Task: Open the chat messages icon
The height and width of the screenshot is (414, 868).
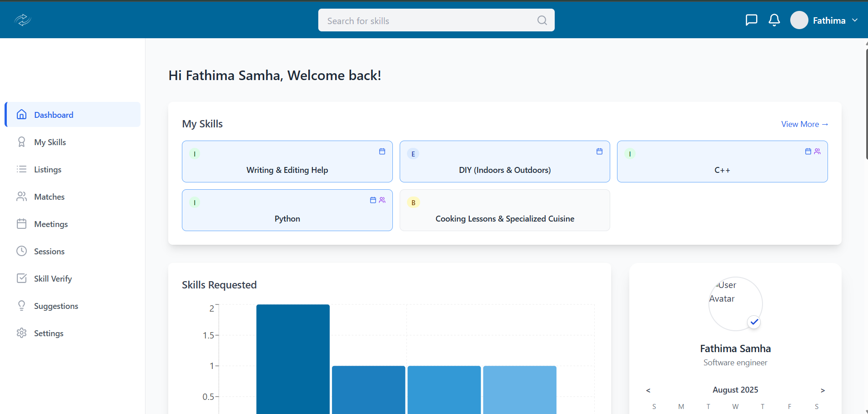Action: (751, 20)
